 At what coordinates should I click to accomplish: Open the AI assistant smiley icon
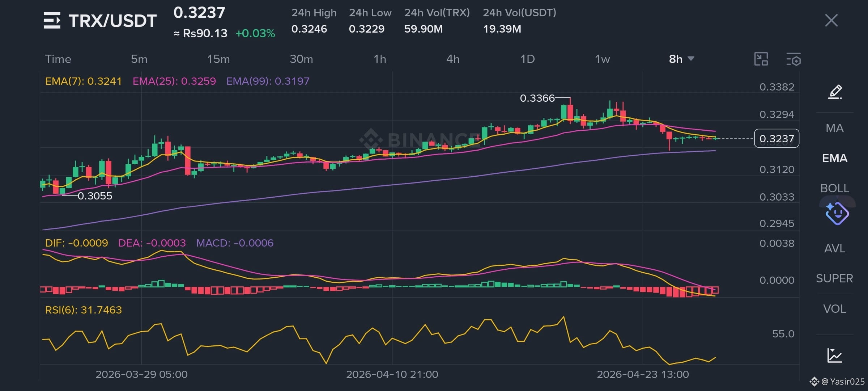click(x=837, y=214)
